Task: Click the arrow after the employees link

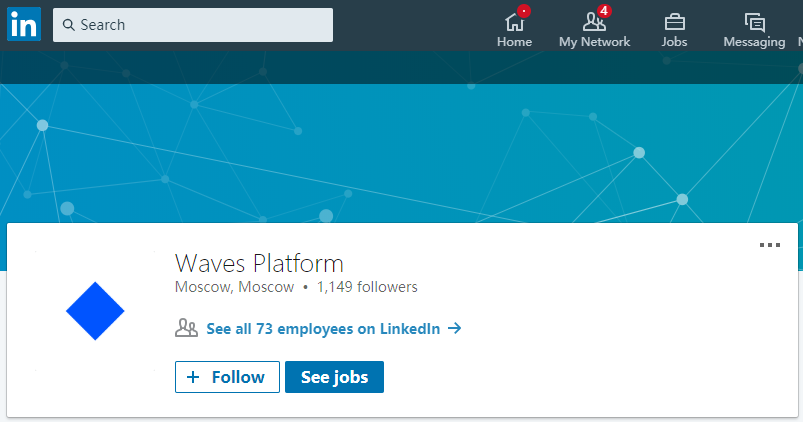Action: pos(454,328)
